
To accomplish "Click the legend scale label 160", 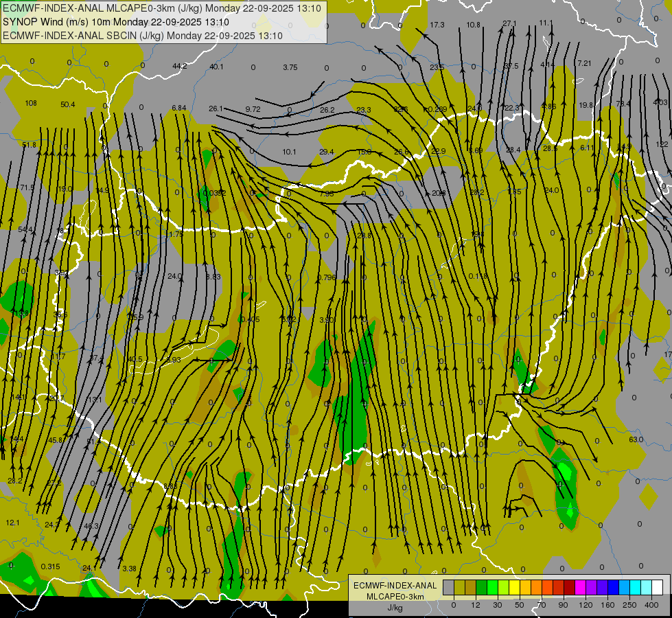I will (x=608, y=605).
